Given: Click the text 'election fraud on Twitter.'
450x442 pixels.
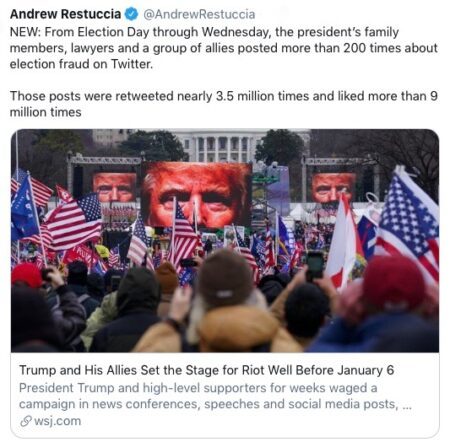Looking at the screenshot, I should pos(81,64).
